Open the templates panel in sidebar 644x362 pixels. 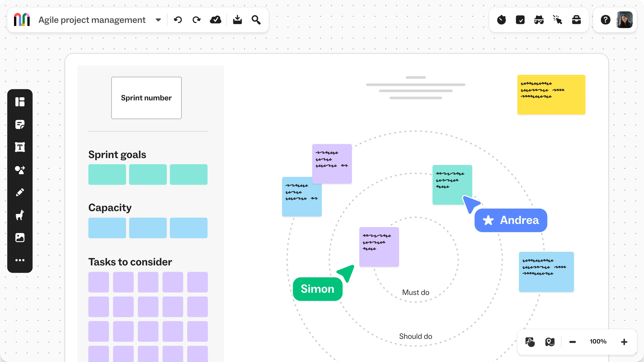pyautogui.click(x=20, y=102)
